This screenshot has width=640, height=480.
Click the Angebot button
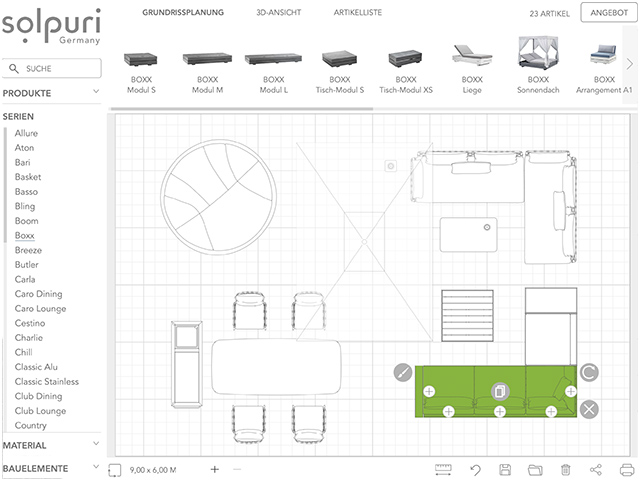tap(610, 13)
